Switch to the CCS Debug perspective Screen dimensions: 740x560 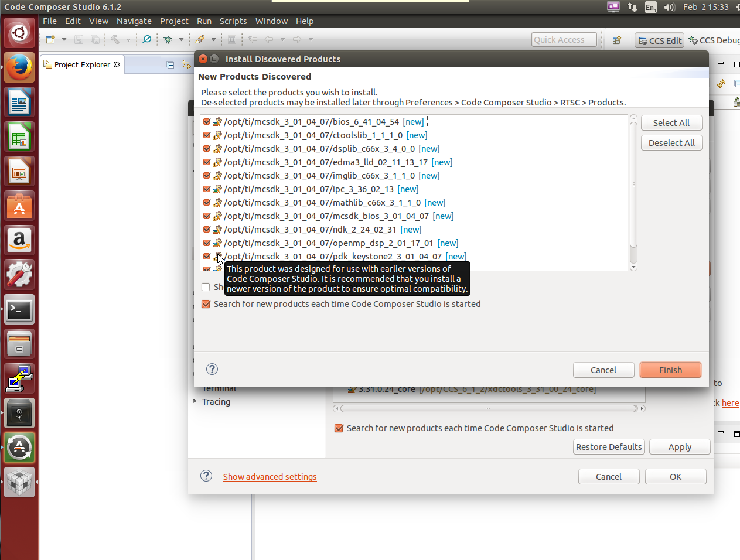tap(714, 40)
